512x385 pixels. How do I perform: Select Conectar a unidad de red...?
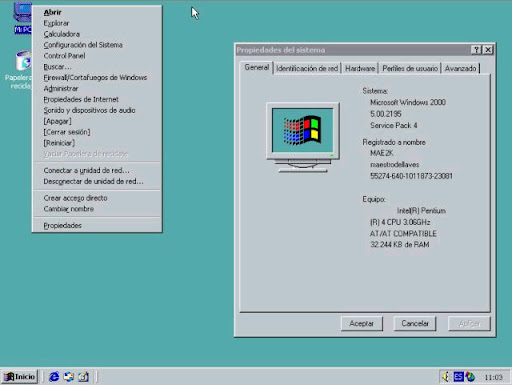(97, 170)
